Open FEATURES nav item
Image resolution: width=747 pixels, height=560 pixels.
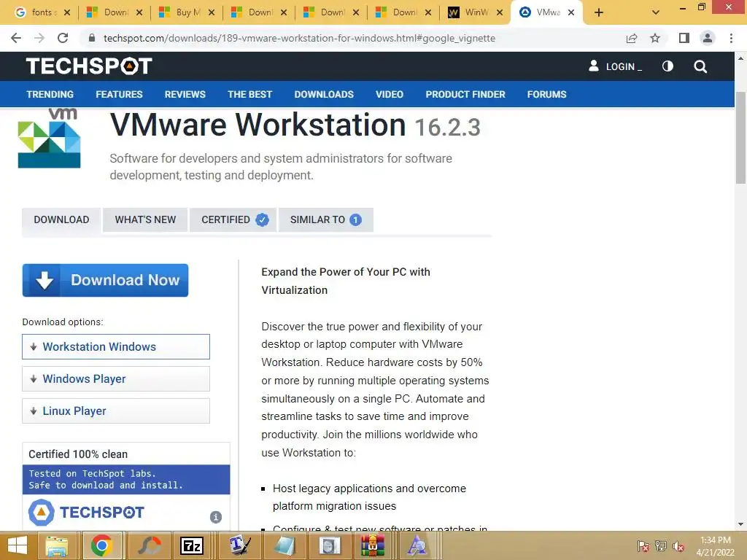click(x=119, y=94)
